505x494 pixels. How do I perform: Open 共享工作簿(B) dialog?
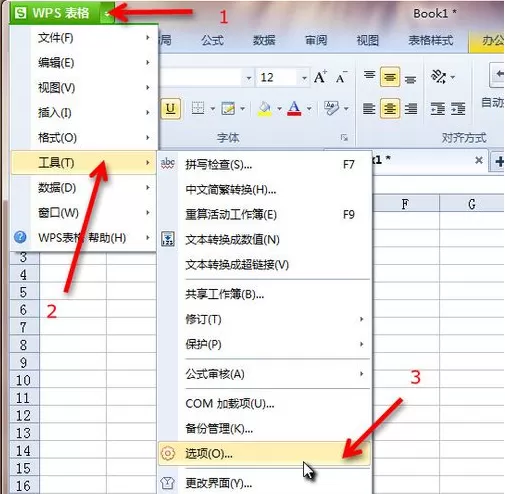pos(265,294)
